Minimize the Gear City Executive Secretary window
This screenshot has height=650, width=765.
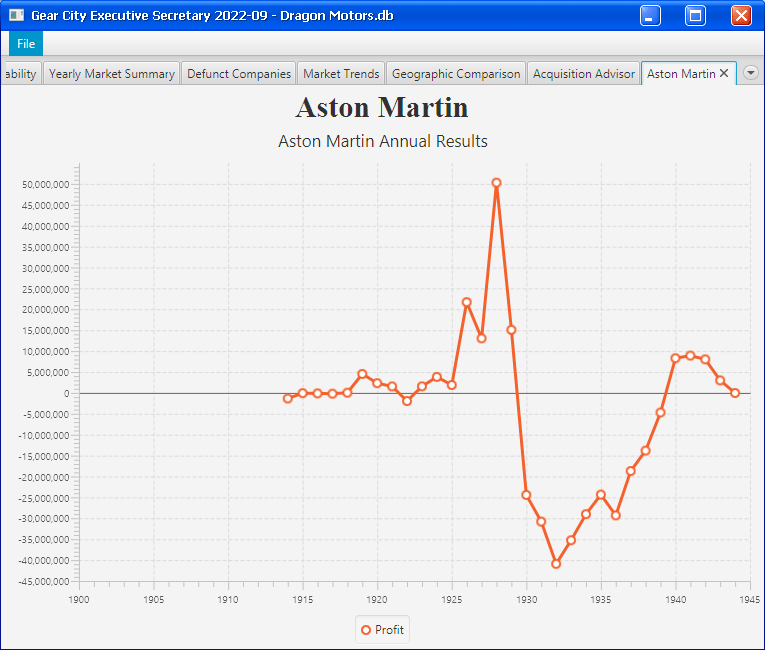[650, 16]
